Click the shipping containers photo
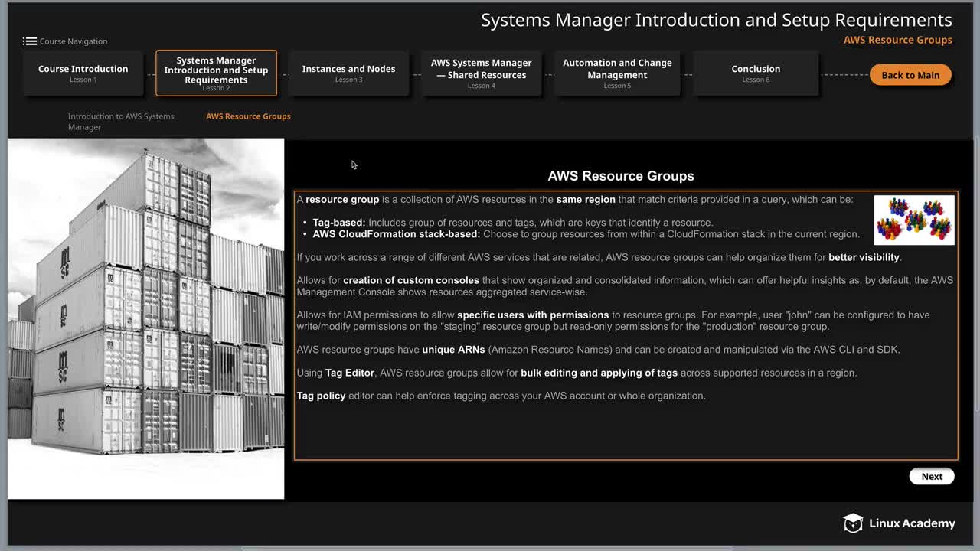The height and width of the screenshot is (551, 980). pos(145,318)
